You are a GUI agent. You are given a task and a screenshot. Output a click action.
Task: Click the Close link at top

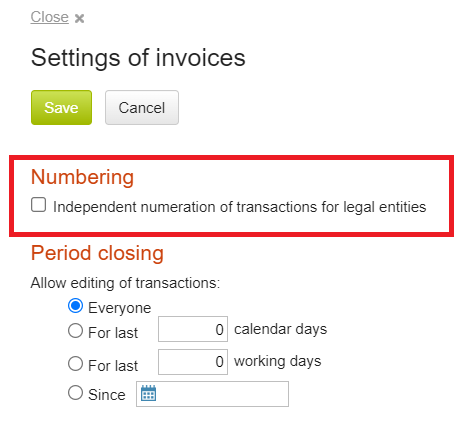click(49, 17)
